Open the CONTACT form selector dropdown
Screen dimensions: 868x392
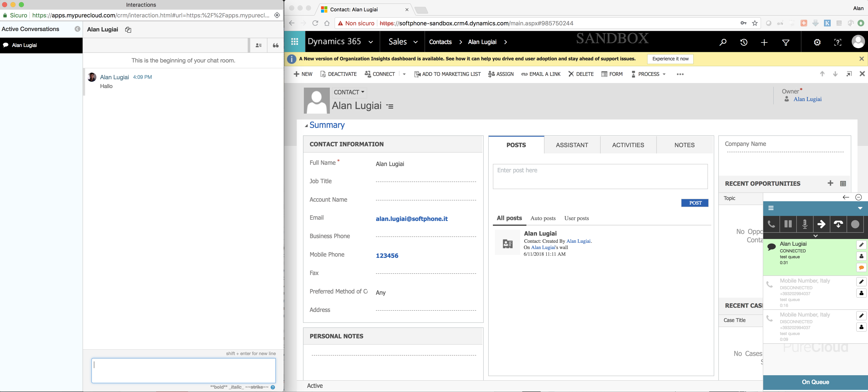pyautogui.click(x=349, y=92)
